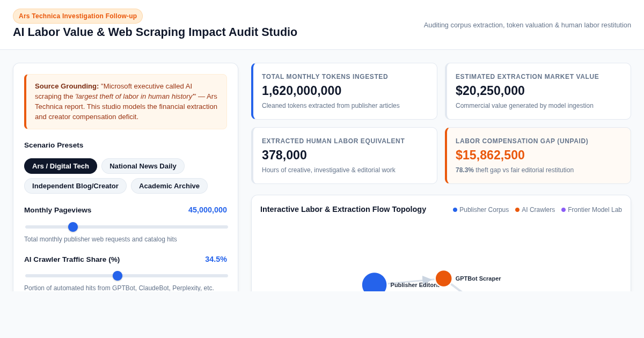Click the Source Grounding quote box
Viewport: 644px width, 338px height.
126,101
